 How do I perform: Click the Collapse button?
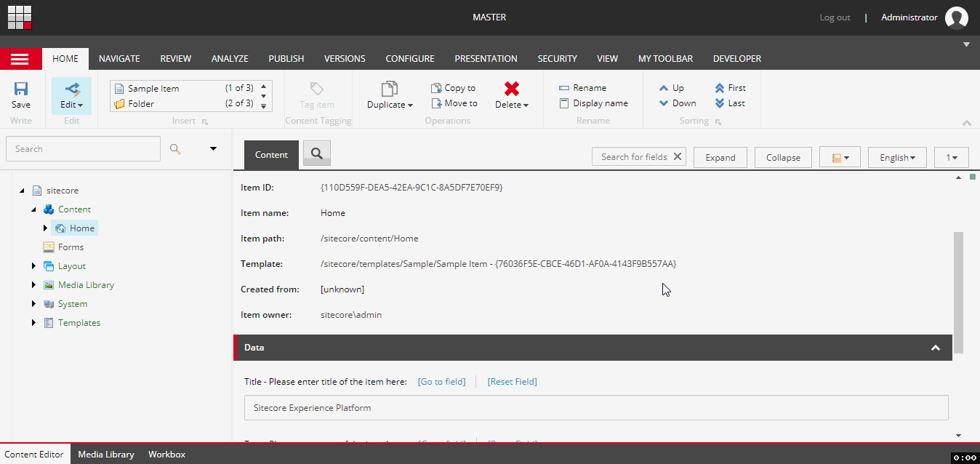(x=783, y=157)
